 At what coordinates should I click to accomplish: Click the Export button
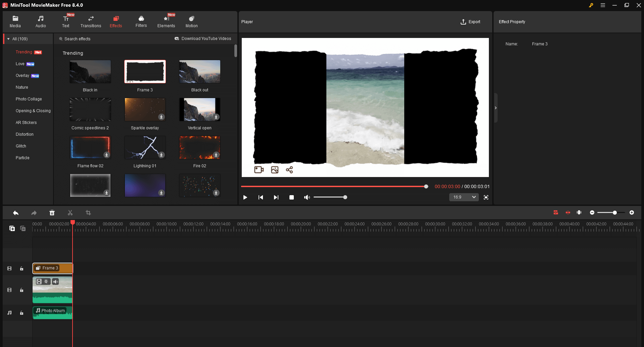point(470,21)
